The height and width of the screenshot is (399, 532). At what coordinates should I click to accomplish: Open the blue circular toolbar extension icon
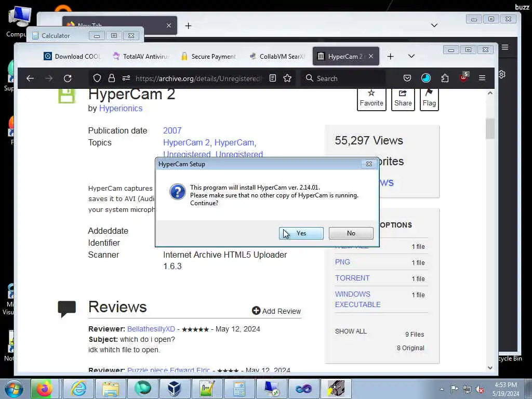coord(426,78)
